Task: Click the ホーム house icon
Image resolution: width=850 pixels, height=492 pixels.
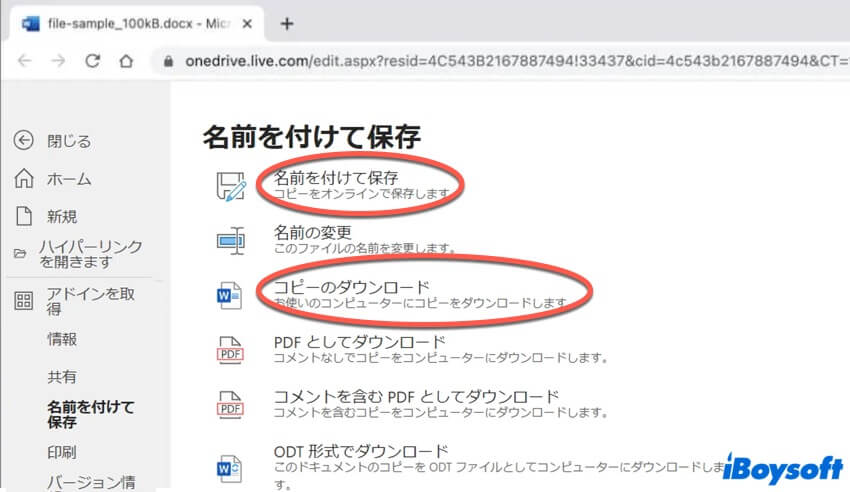Action: point(24,178)
